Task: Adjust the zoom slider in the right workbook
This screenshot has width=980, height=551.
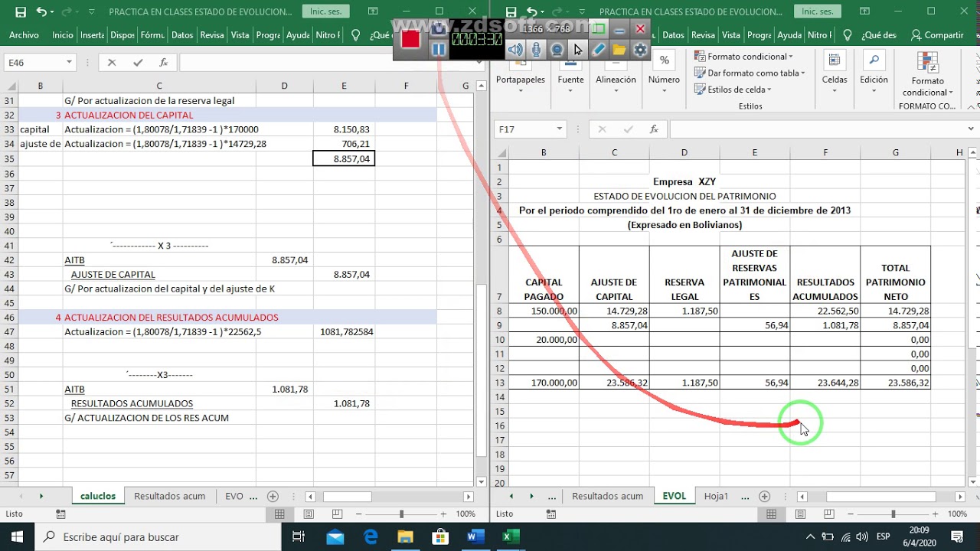Action: [x=893, y=514]
